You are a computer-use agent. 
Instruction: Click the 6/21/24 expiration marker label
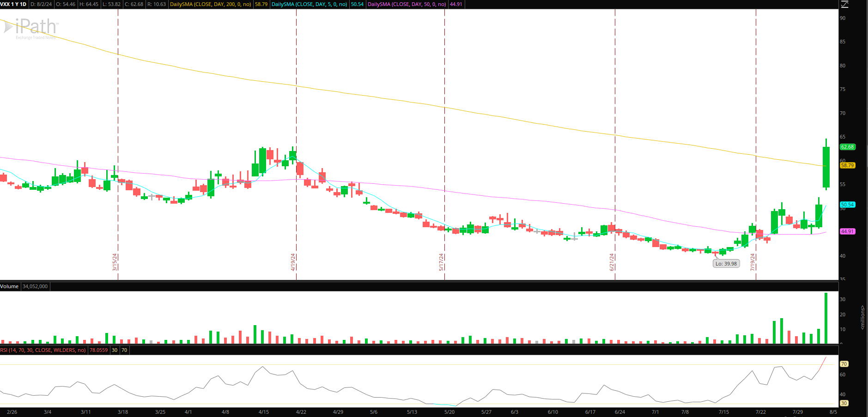click(612, 262)
